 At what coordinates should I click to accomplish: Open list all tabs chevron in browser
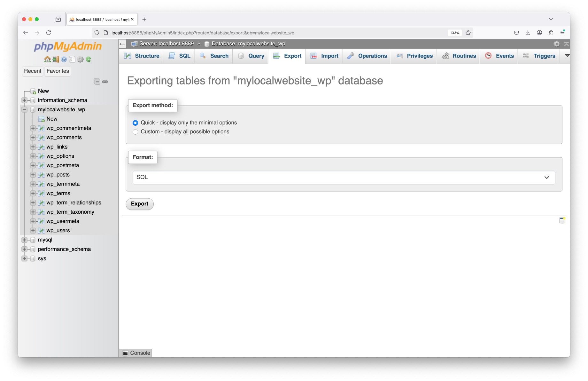pyautogui.click(x=551, y=19)
